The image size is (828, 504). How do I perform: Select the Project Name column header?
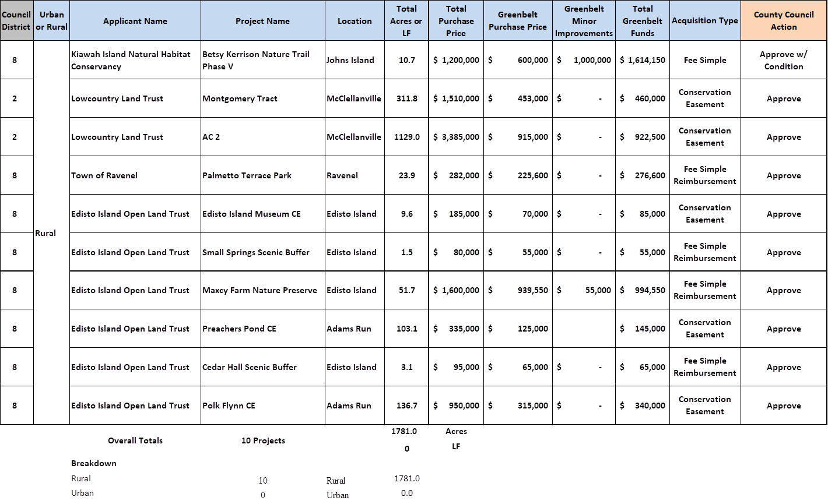[x=262, y=21]
